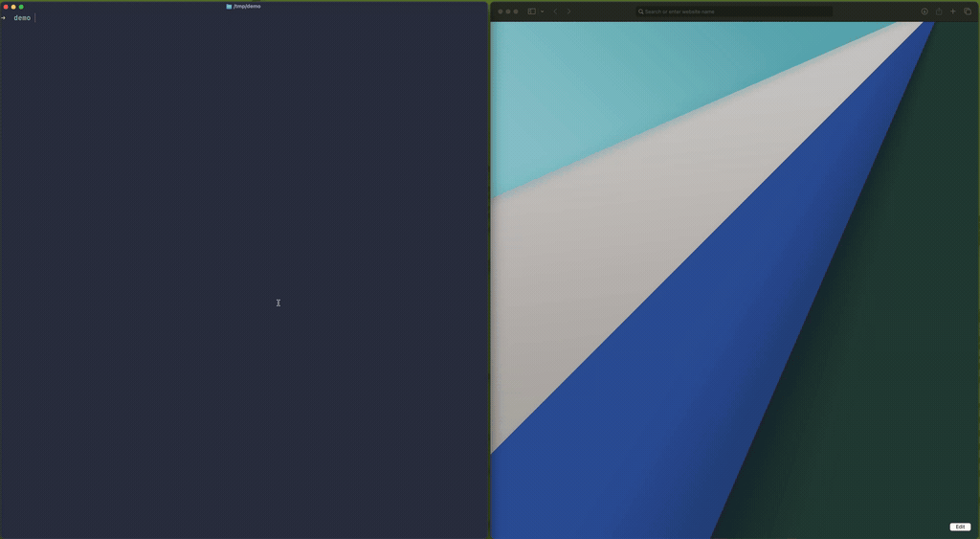Minimize the terminal window
The height and width of the screenshot is (539, 980).
click(13, 7)
